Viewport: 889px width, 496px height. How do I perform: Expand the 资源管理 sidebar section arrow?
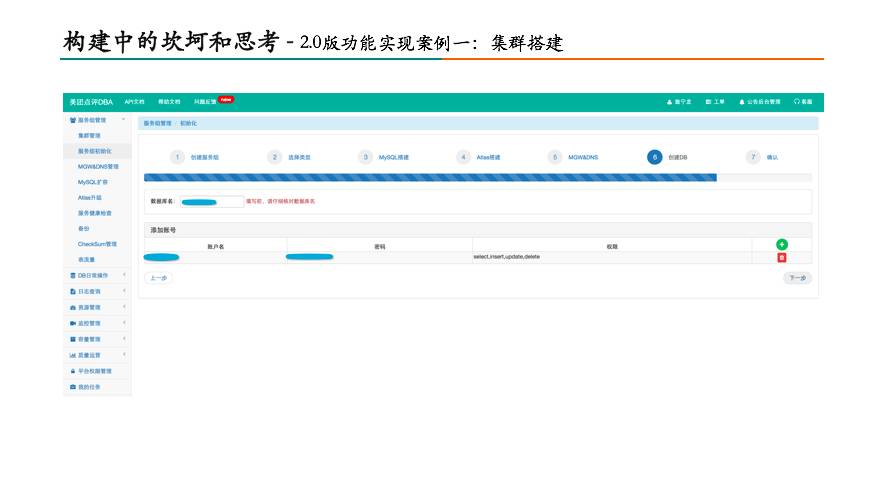[x=124, y=307]
